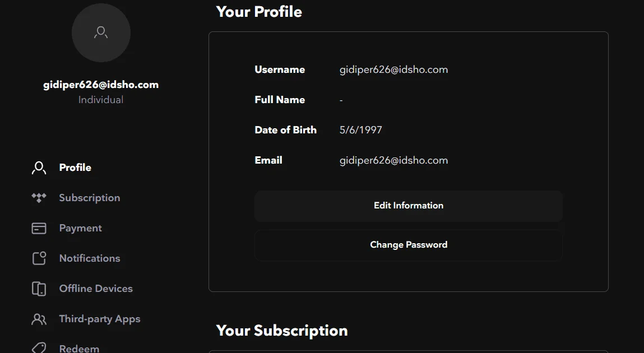Select the Third-party Apps people icon
The width and height of the screenshot is (644, 353).
tap(39, 319)
